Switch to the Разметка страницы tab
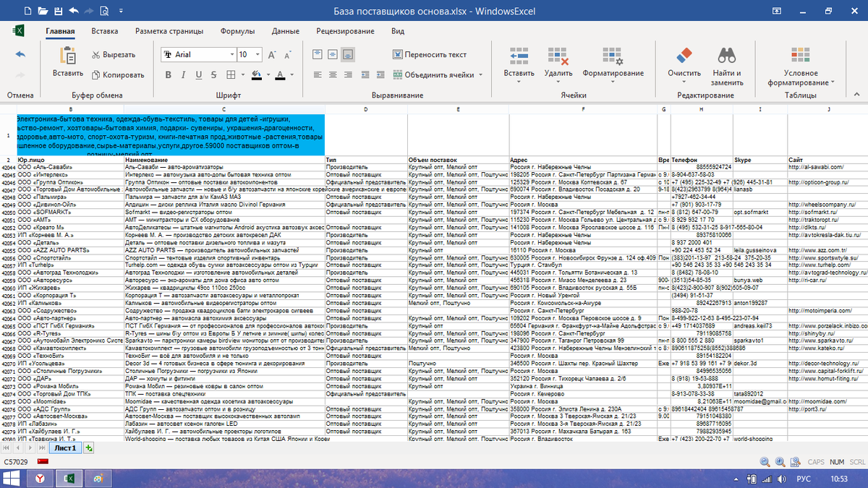 169,31
